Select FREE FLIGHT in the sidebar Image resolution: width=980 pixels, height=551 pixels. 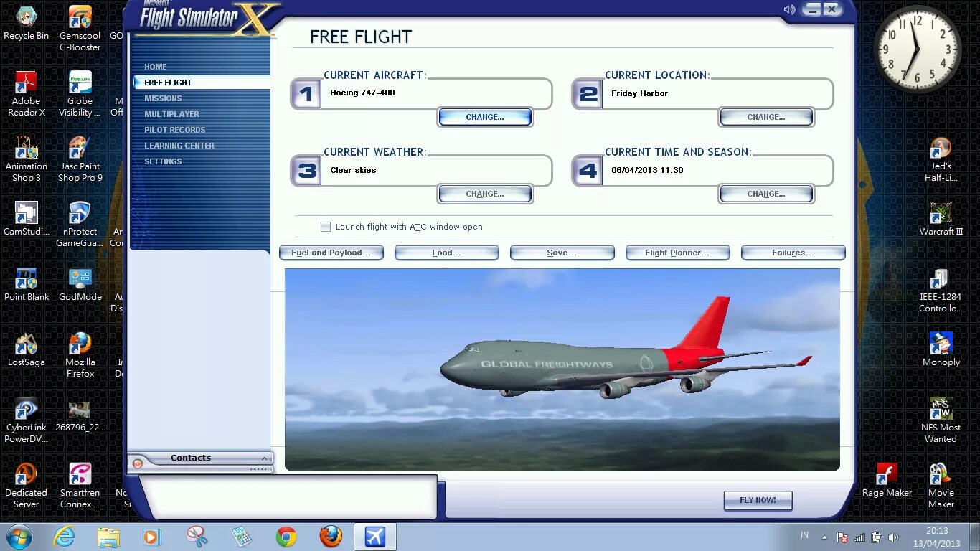pos(168,83)
